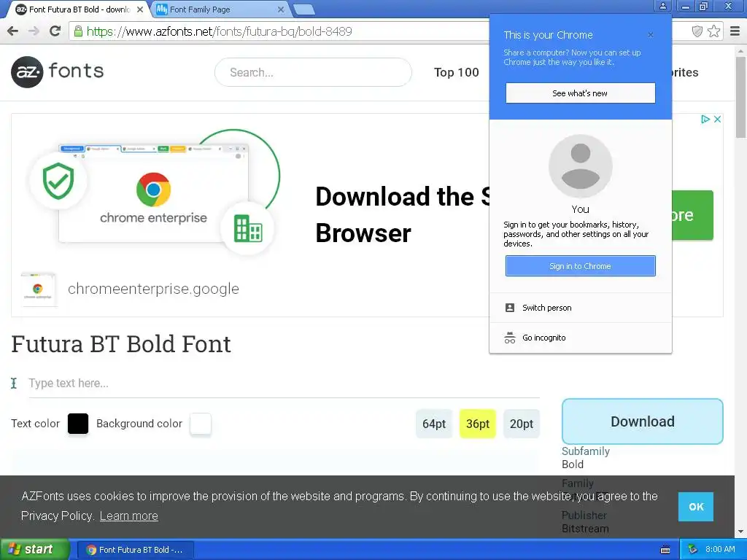The width and height of the screenshot is (747, 560).
Task: Click the AZ Fonts logo
Action: pyautogui.click(x=57, y=72)
